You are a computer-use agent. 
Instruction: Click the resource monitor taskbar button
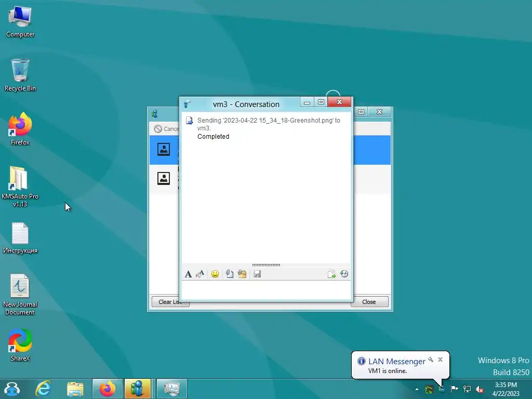coord(172,389)
